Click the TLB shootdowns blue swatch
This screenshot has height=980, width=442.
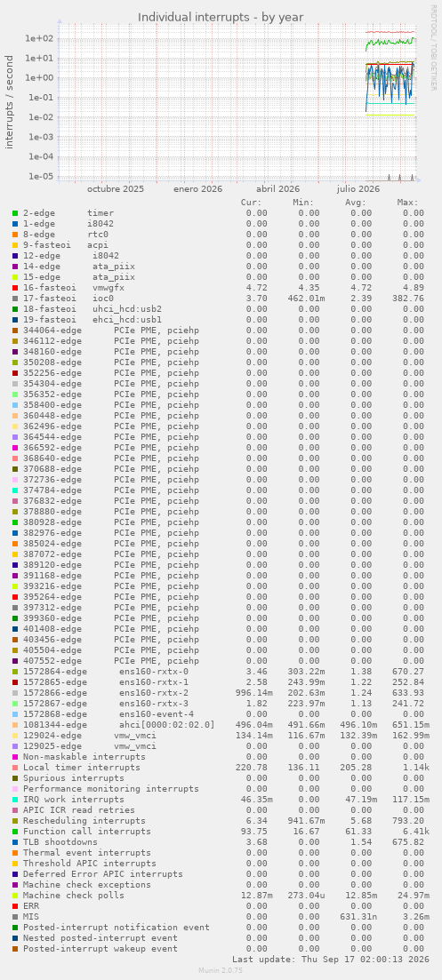(15, 842)
